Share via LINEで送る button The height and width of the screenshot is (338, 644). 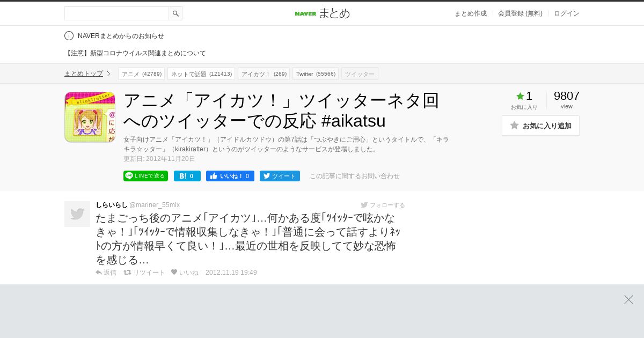click(x=145, y=176)
